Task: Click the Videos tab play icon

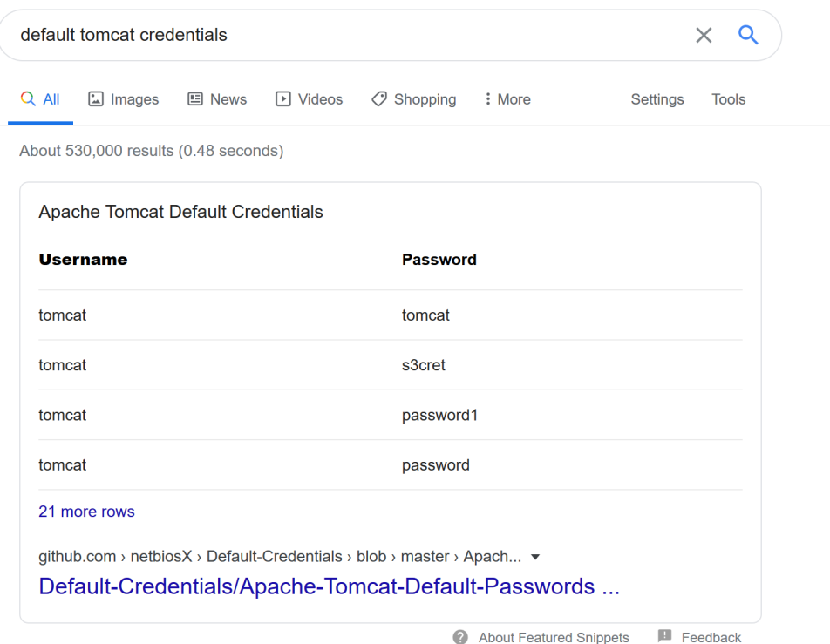Action: pos(283,99)
